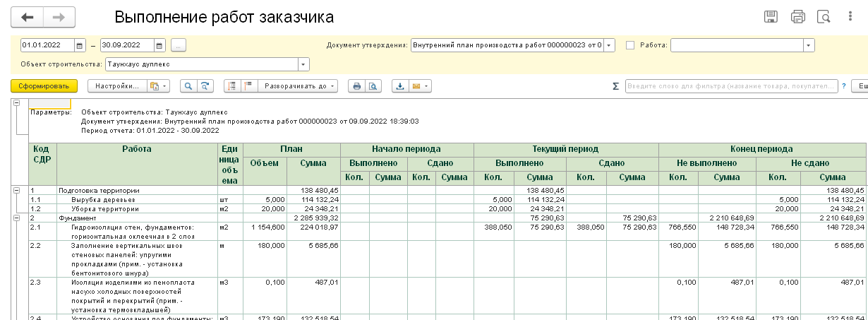Click the Сформировать button

tap(44, 86)
